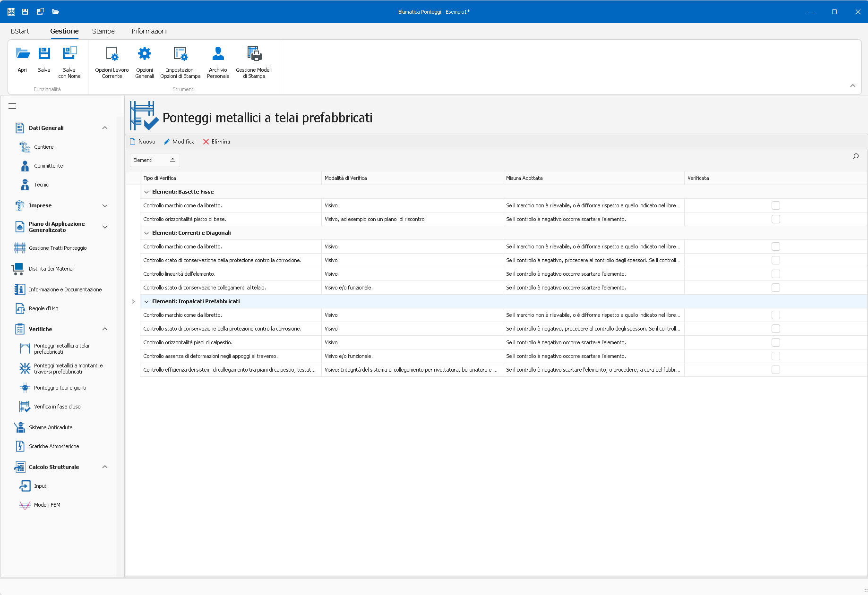868x595 pixels.
Task: Expand the Imprese sidebar section
Action: 105,205
